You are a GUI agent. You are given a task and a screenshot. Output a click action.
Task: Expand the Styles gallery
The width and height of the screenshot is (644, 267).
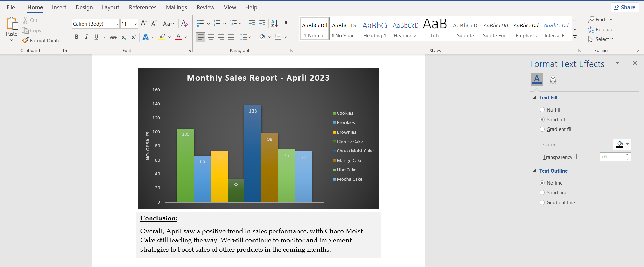(x=575, y=37)
